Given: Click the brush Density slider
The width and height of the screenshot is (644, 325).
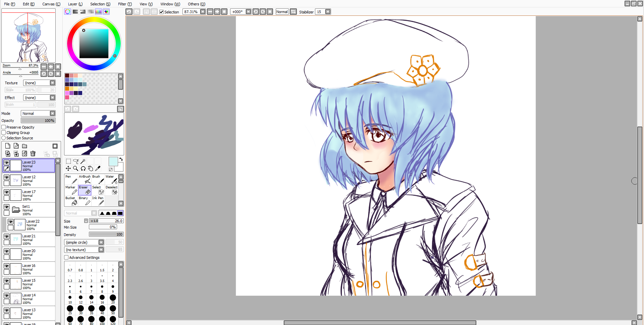Looking at the screenshot, I should click(x=106, y=234).
